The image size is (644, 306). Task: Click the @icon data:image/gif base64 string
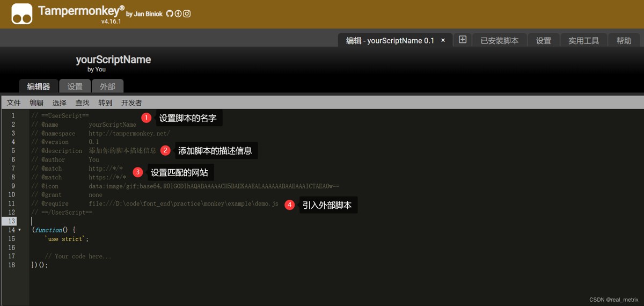[x=214, y=186]
